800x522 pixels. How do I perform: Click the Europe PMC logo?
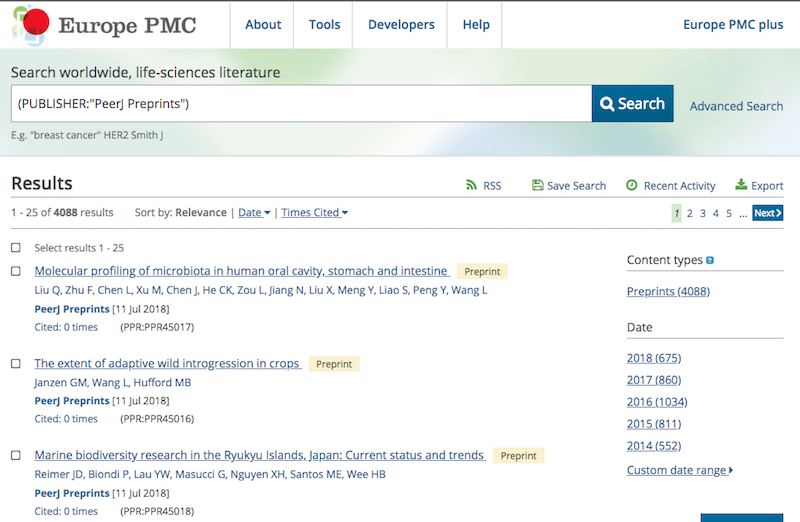pos(104,25)
